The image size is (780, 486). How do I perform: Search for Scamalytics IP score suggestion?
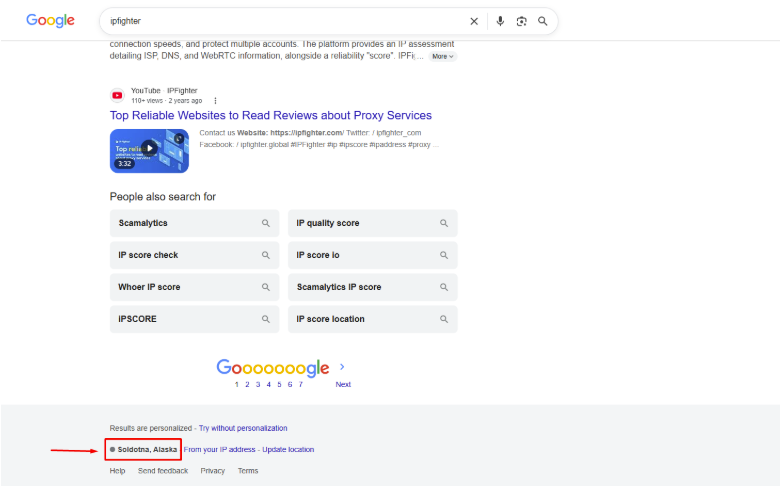click(373, 287)
